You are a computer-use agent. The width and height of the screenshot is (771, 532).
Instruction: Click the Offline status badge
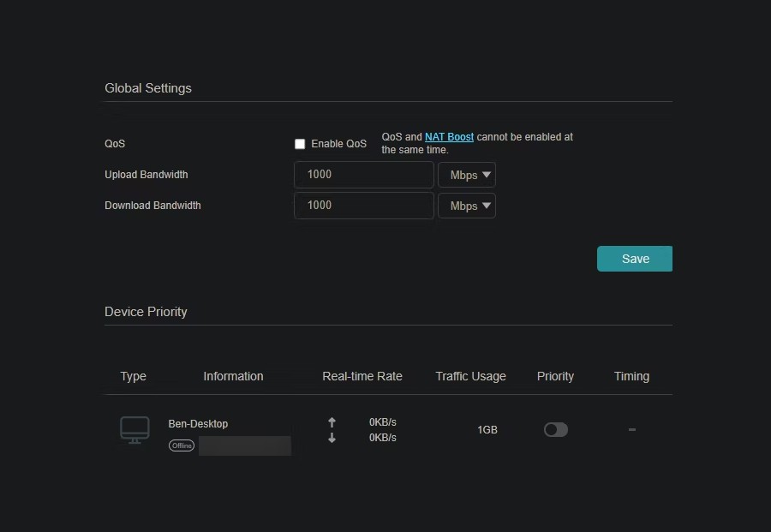[x=182, y=445]
